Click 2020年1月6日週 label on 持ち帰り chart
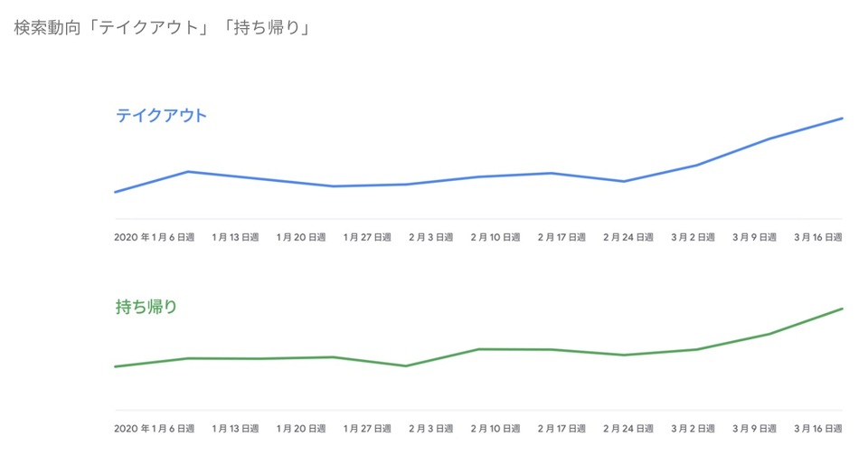The height and width of the screenshot is (456, 868). coord(155,428)
